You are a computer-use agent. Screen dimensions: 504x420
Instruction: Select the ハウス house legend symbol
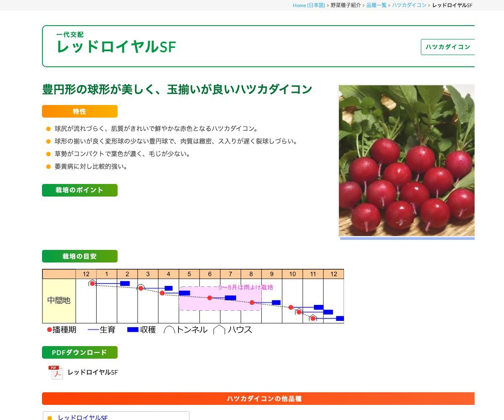(x=220, y=330)
